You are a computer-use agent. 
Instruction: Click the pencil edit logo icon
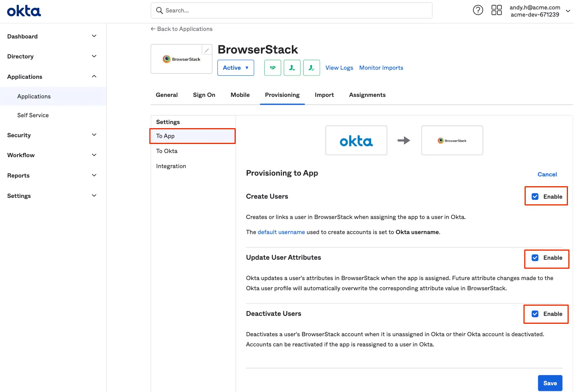tap(207, 50)
